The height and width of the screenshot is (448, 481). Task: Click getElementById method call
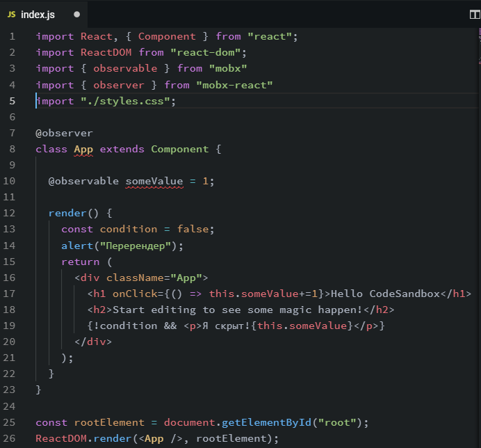point(267,422)
